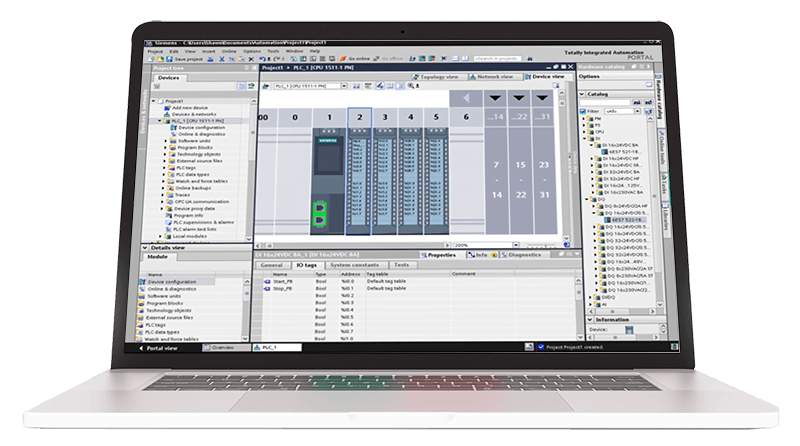Click the catalog search input field
The width and height of the screenshot is (800, 446).
pyautogui.click(x=605, y=103)
